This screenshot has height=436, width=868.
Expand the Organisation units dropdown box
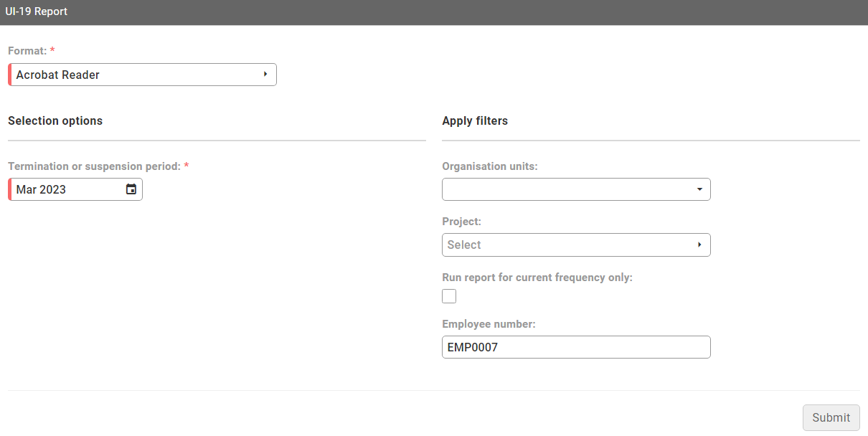click(567, 189)
